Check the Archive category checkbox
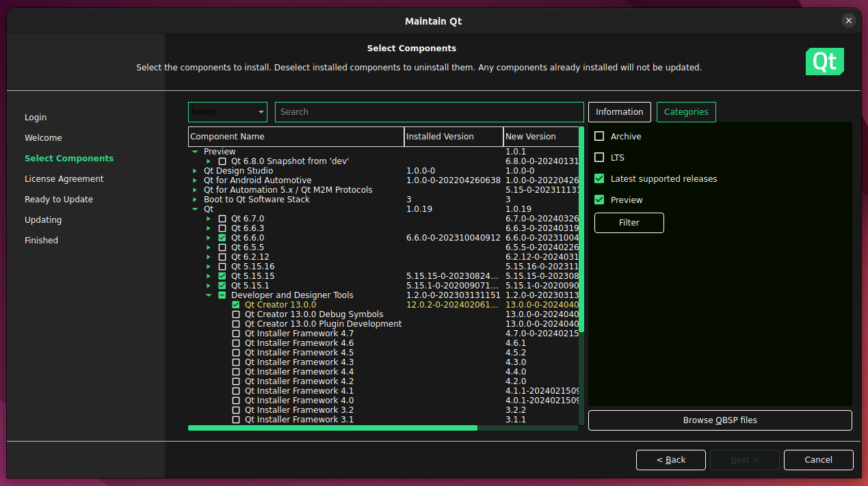868x486 pixels. tap(599, 137)
